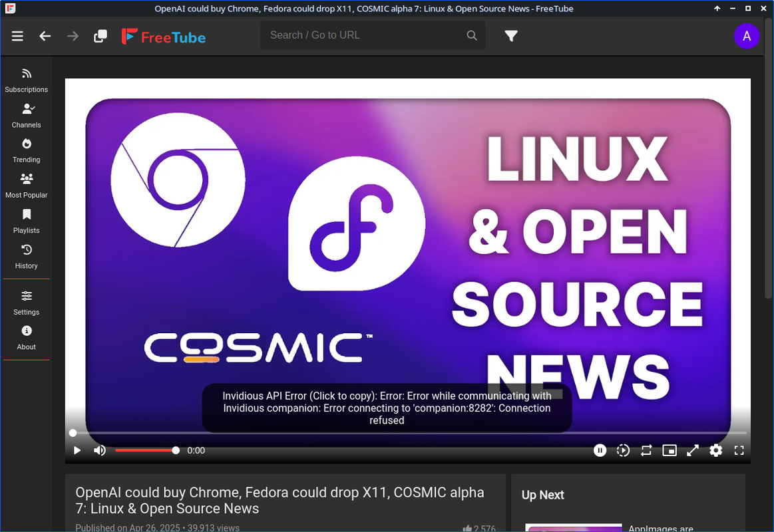Viewport: 774px width, 532px height.
Task: Enter fullscreen mode
Action: point(739,450)
